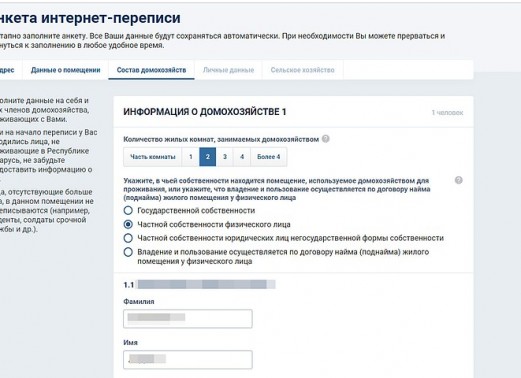The height and width of the screenshot is (378, 521).
Task: Select 'Часть комнаты' room option
Action: (152, 157)
